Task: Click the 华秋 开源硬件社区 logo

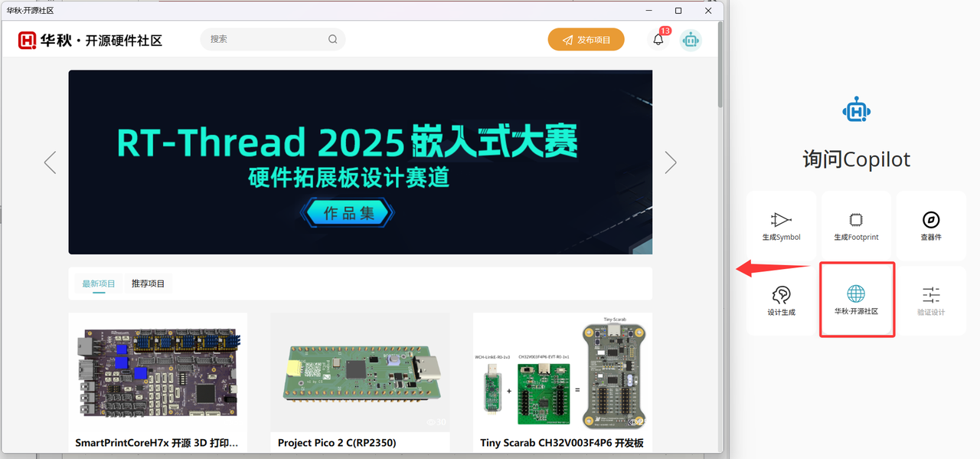Action: (x=90, y=41)
